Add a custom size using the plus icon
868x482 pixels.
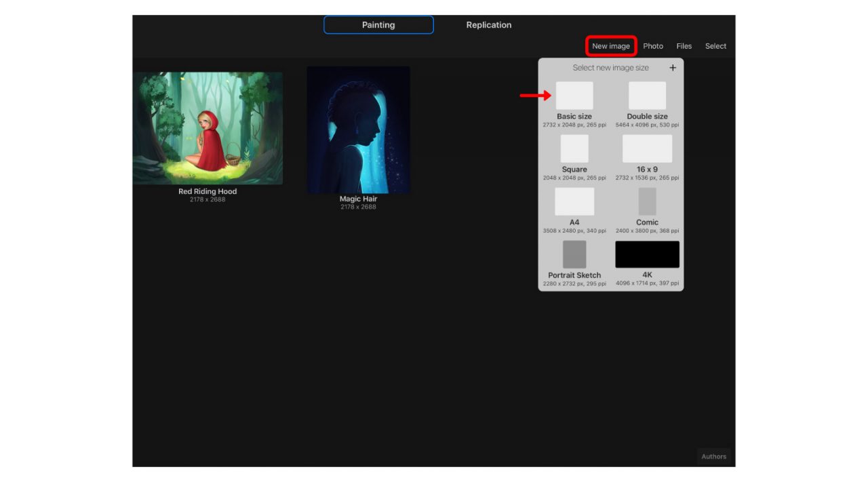click(673, 67)
